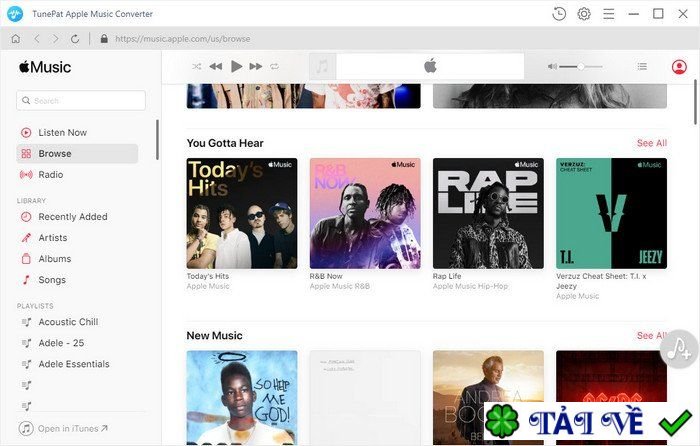Navigate forward with right arrow

(x=55, y=39)
